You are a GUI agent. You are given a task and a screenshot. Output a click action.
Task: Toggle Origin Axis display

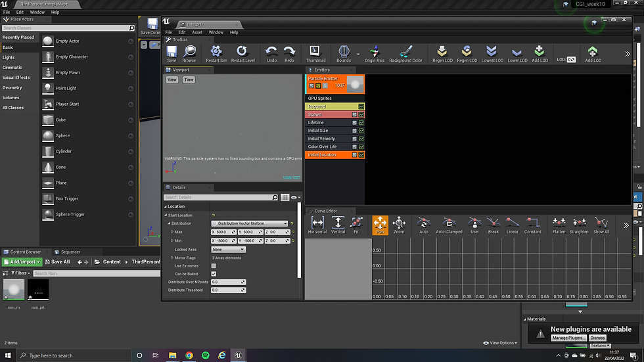pos(374,54)
